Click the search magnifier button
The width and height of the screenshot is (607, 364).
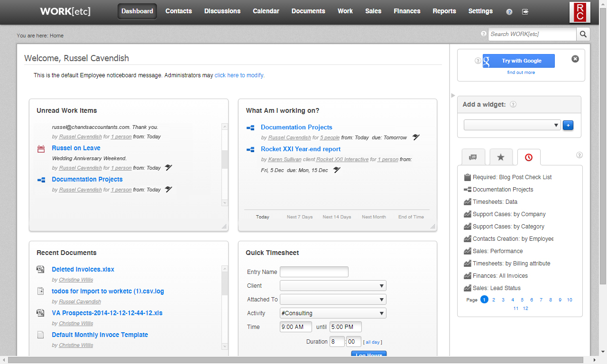(x=583, y=34)
